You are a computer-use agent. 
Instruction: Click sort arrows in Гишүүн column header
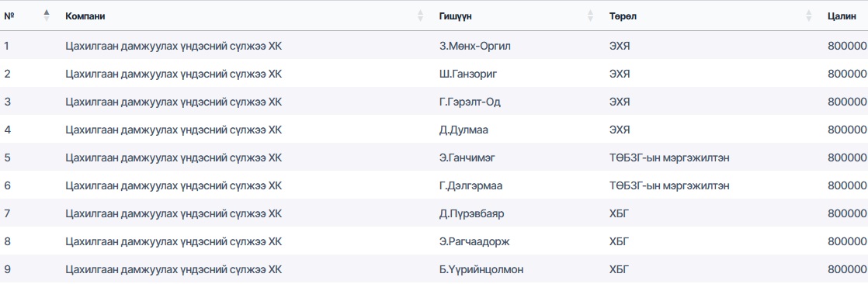pyautogui.click(x=591, y=16)
